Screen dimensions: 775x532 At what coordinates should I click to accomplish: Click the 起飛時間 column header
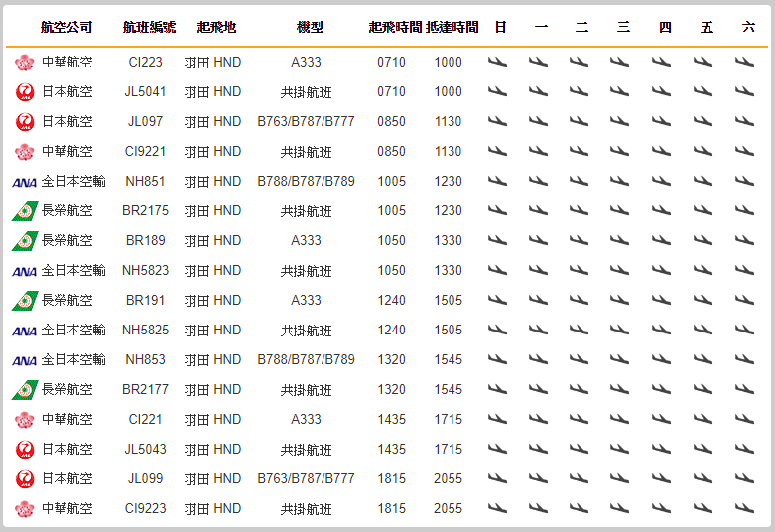point(395,27)
